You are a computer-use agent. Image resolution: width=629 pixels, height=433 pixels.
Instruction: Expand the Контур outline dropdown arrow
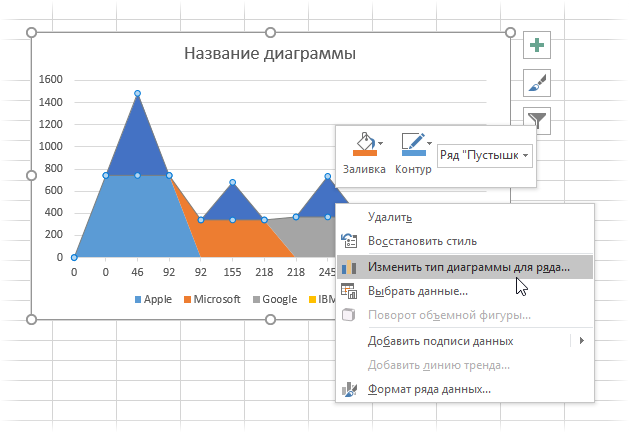[x=430, y=143]
